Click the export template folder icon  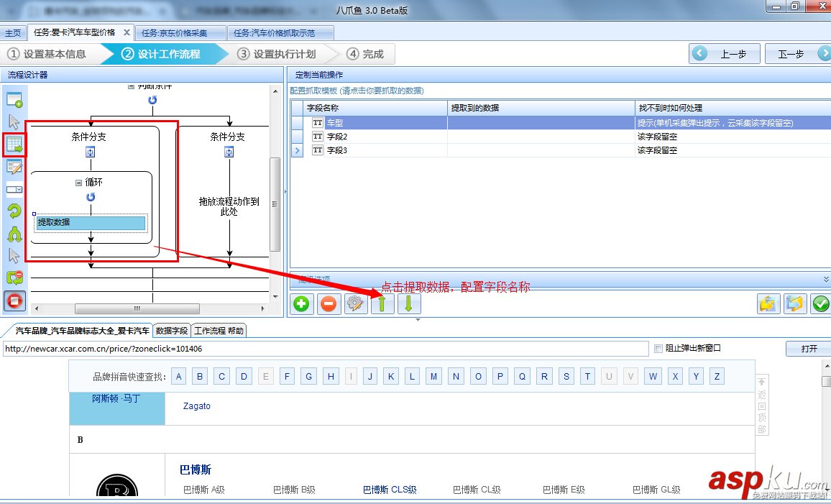coord(794,303)
